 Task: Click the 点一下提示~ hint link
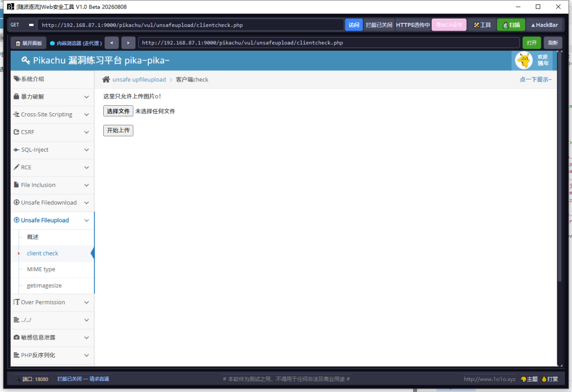click(535, 79)
